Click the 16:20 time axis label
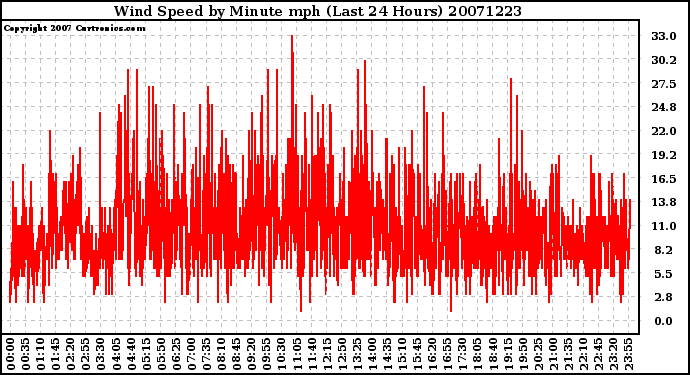This screenshot has width=690, height=375. [x=433, y=354]
